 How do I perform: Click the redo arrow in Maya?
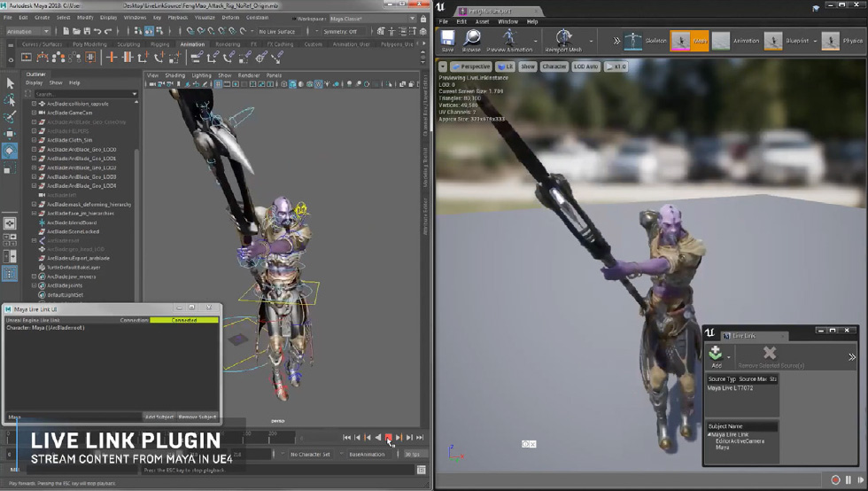pos(108,32)
